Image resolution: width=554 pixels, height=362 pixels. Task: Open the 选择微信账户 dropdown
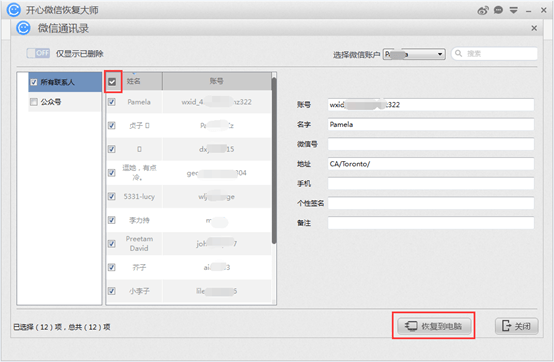[x=414, y=54]
